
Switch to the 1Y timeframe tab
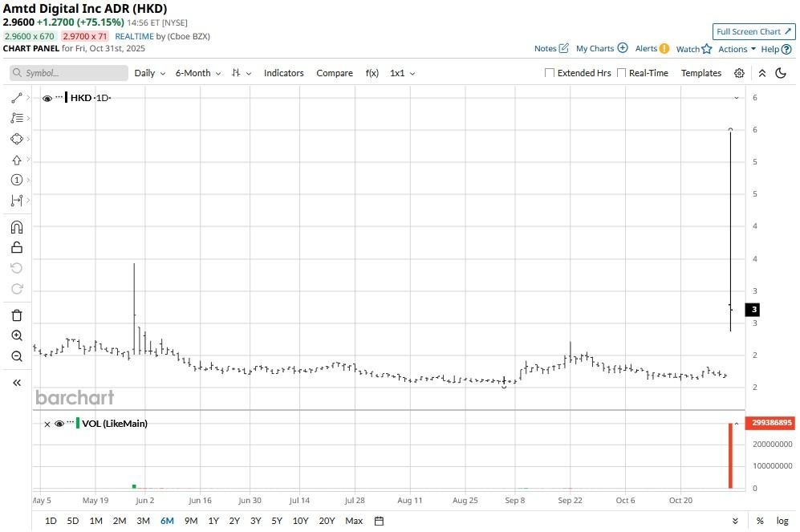[213, 520]
